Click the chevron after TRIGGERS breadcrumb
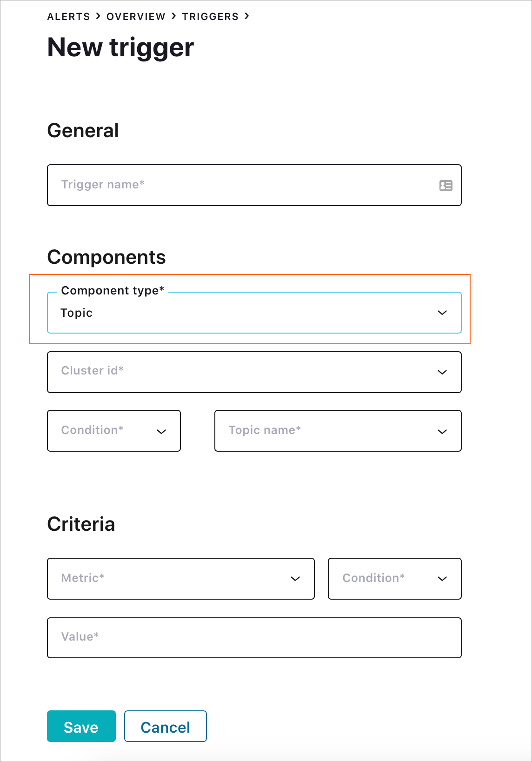 coord(247,16)
